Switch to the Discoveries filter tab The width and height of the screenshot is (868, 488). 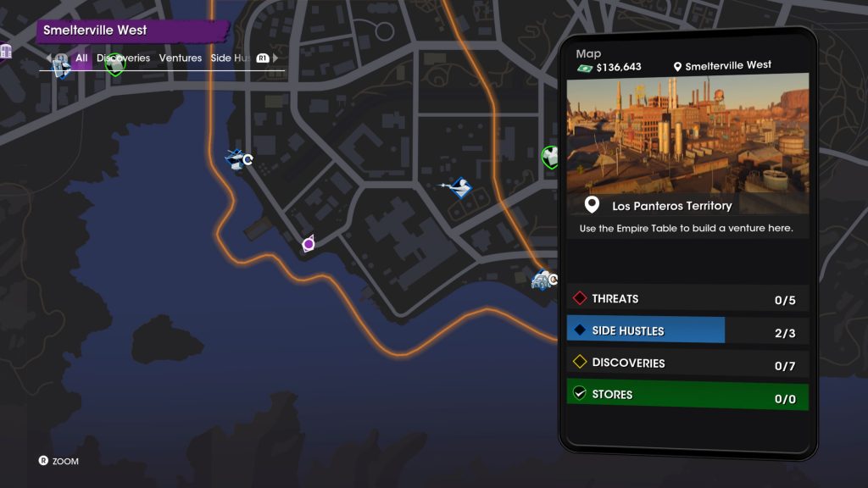[123, 58]
